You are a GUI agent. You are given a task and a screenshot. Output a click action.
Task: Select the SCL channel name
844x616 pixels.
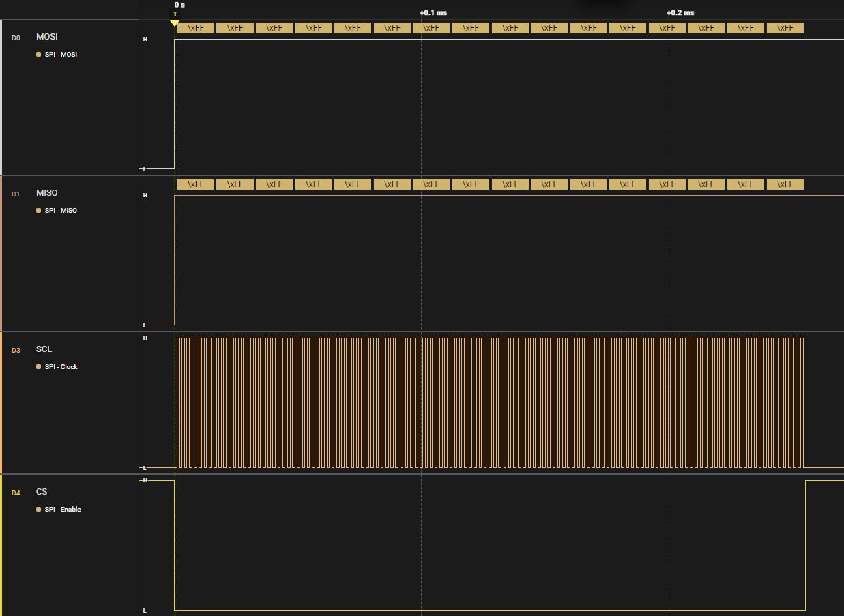(x=44, y=349)
